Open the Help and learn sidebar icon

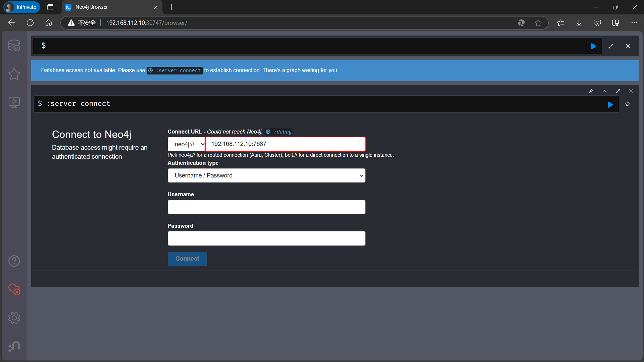[14, 261]
